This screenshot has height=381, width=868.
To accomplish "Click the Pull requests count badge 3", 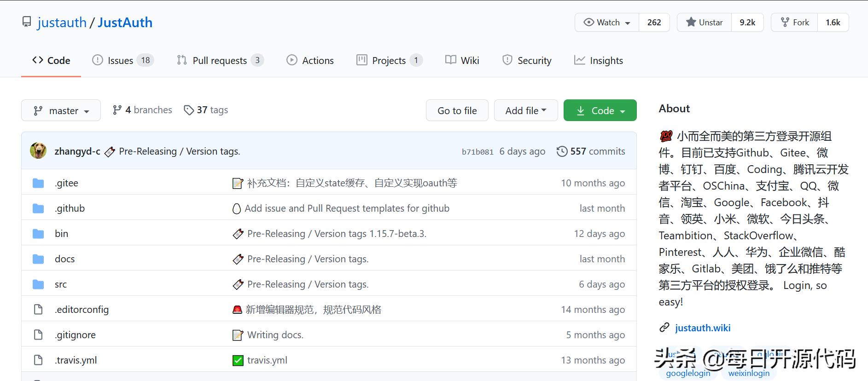I will point(257,60).
